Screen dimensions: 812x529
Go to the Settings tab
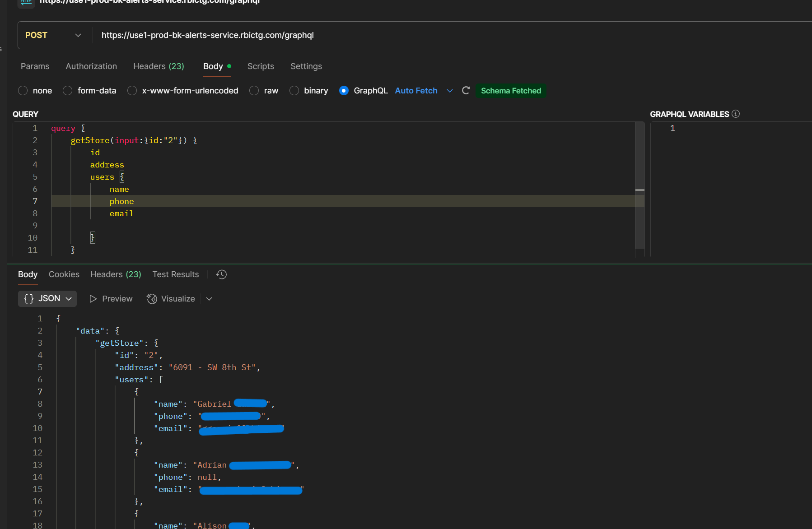[306, 66]
